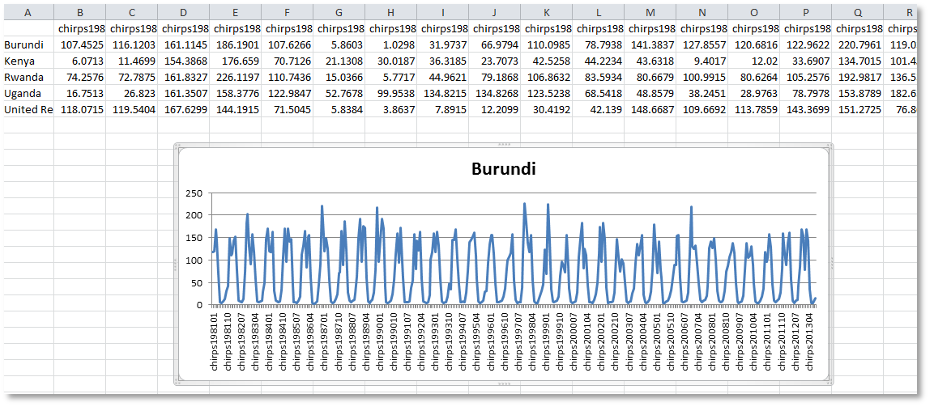This screenshot has height=408, width=930.
Task: Click x-axis label chirps198101
Action: [214, 343]
